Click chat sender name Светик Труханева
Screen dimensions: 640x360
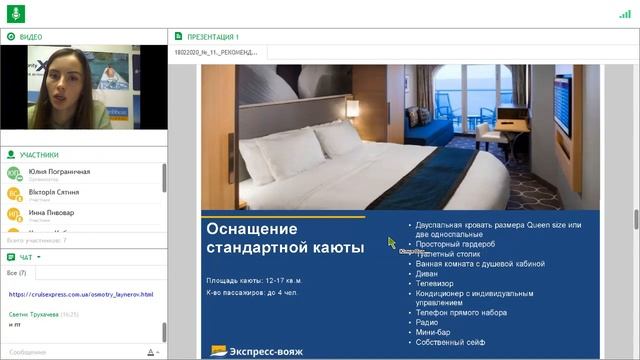[33, 314]
